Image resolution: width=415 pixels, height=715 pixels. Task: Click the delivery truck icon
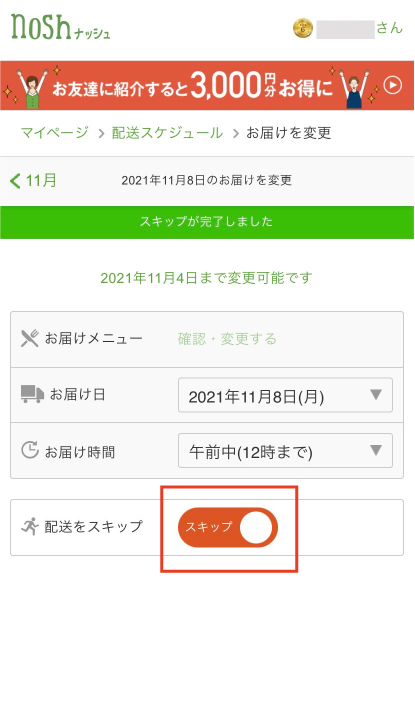pyautogui.click(x=32, y=394)
